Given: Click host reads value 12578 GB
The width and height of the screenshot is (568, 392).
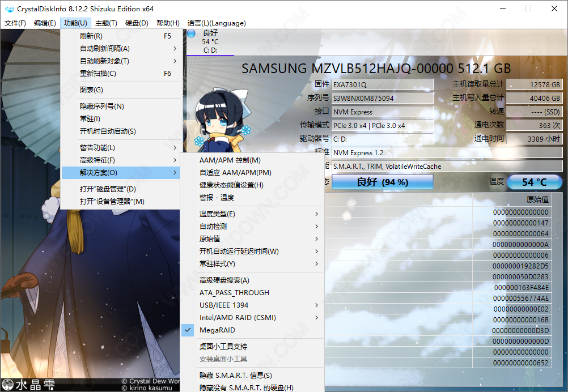Looking at the screenshot, I should pyautogui.click(x=534, y=84).
